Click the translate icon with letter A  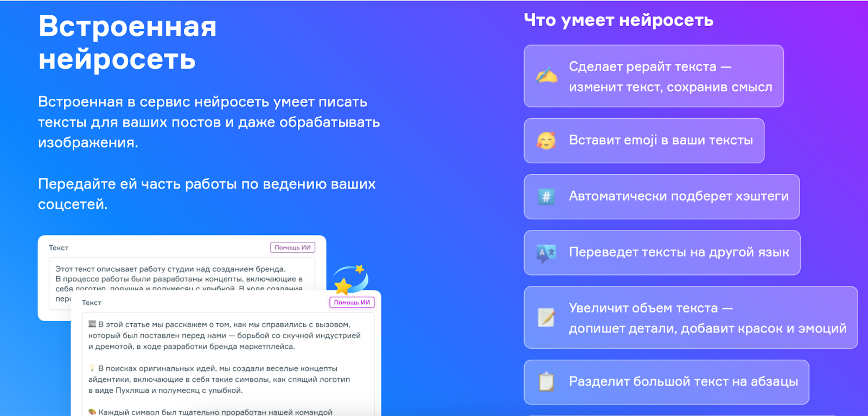[x=546, y=253]
